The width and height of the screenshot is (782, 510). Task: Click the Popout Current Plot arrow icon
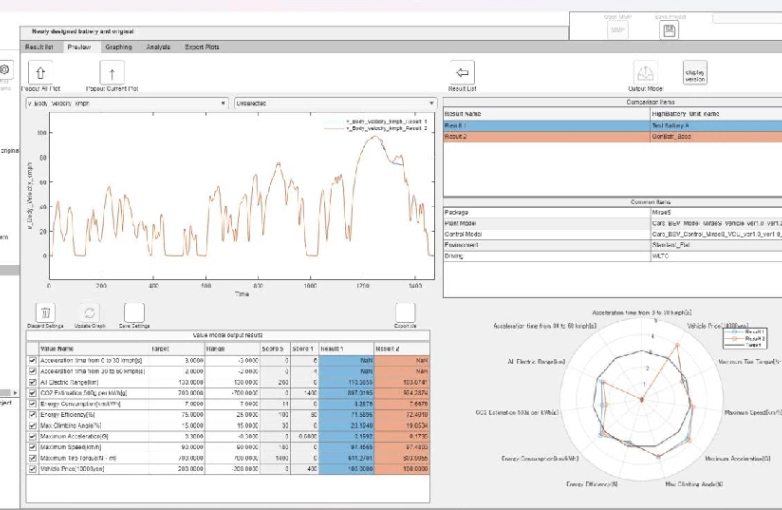pos(112,72)
